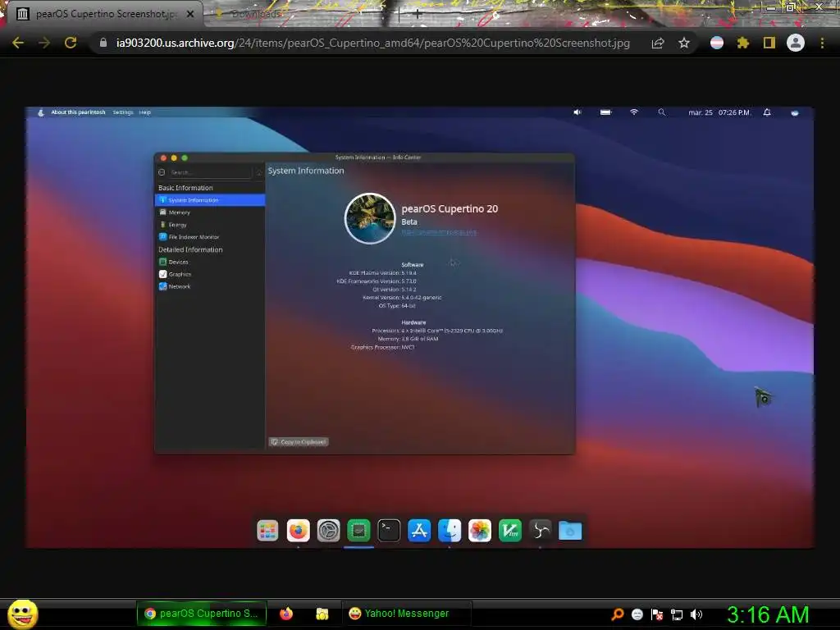Select File Indexer Monitor in the sidebar

click(x=209, y=237)
